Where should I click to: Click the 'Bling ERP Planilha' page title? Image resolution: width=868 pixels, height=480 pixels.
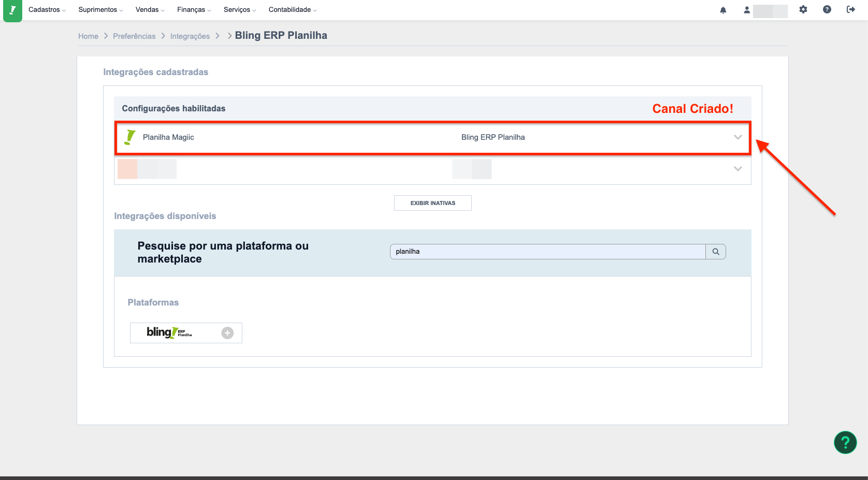tap(281, 36)
